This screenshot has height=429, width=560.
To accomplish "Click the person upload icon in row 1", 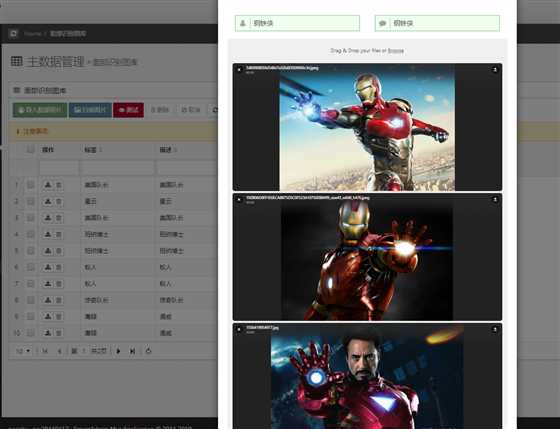I will (48, 185).
